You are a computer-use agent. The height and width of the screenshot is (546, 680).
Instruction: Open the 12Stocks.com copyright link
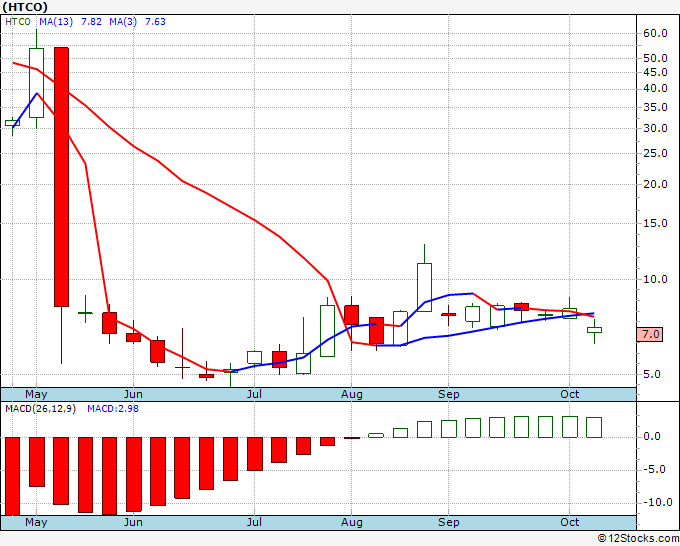pyautogui.click(x=638, y=539)
